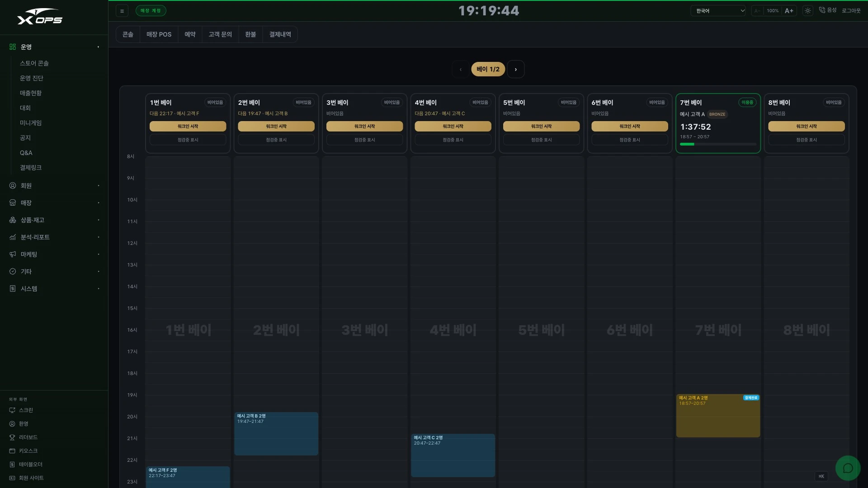Viewport: 868px width, 488px height.
Task: Switch to the 결제내역 tab
Action: pyautogui.click(x=280, y=34)
